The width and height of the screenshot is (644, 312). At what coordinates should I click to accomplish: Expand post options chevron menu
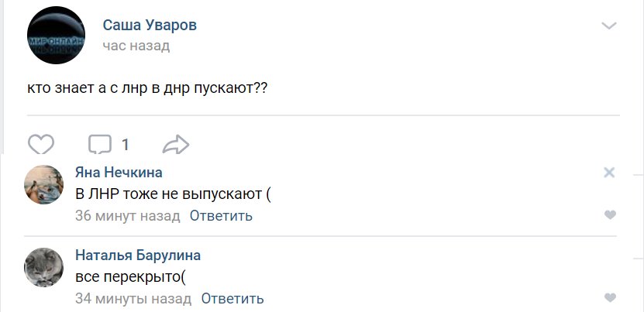pyautogui.click(x=608, y=26)
